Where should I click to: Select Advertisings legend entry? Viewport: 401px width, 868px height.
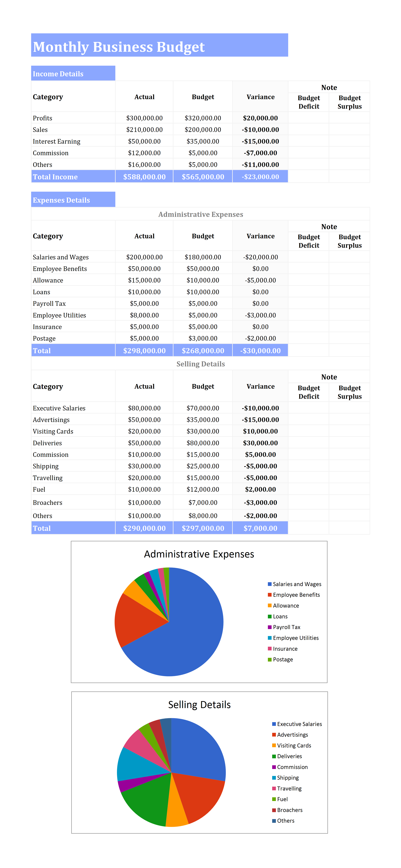[290, 735]
